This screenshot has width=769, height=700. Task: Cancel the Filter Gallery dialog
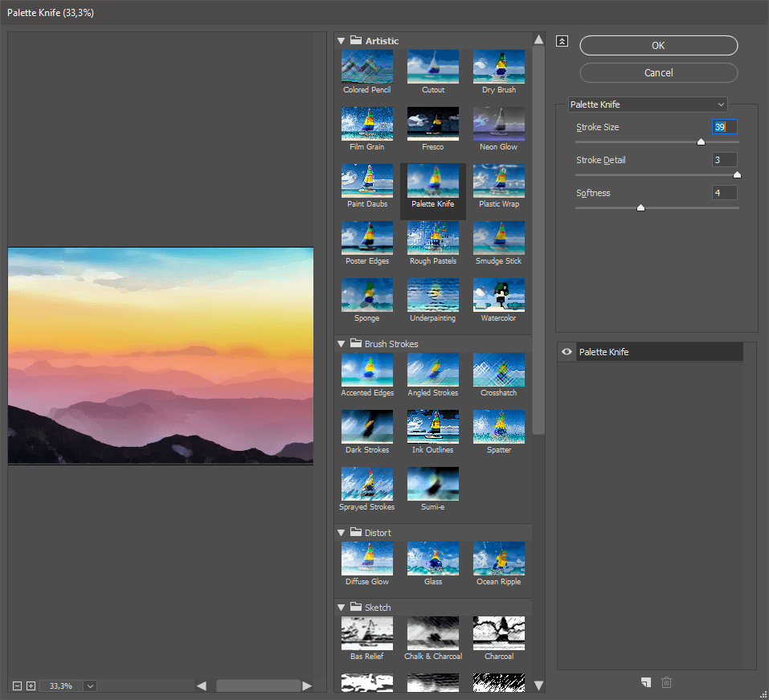point(658,72)
